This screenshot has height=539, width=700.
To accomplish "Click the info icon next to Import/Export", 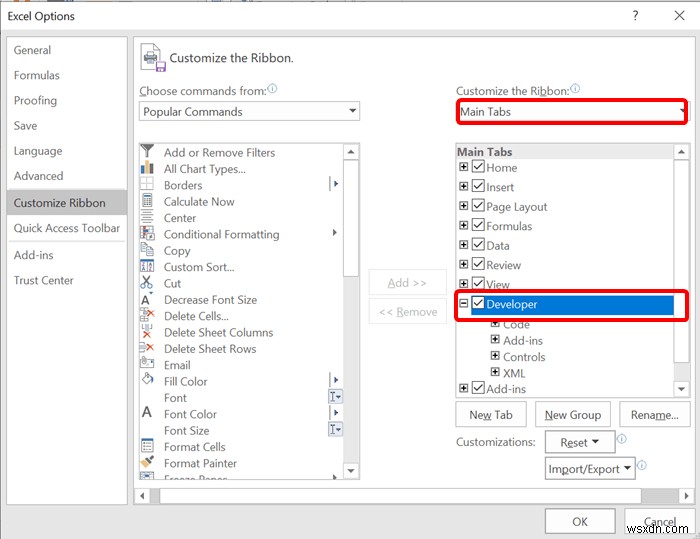I will 642,465.
